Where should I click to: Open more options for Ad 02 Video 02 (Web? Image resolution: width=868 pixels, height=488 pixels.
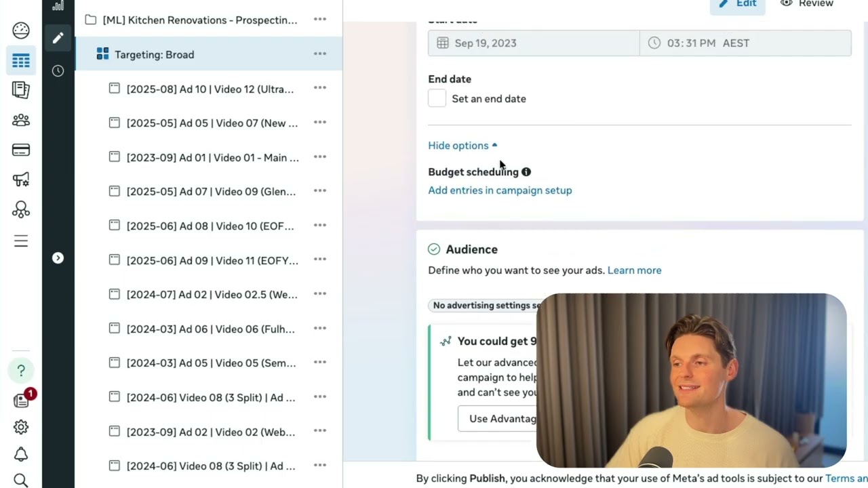click(x=320, y=430)
